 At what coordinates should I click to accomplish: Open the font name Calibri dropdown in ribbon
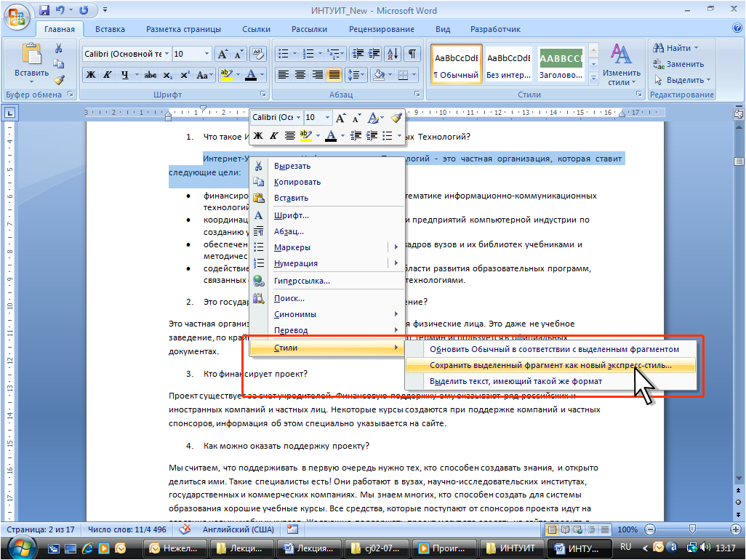click(167, 54)
